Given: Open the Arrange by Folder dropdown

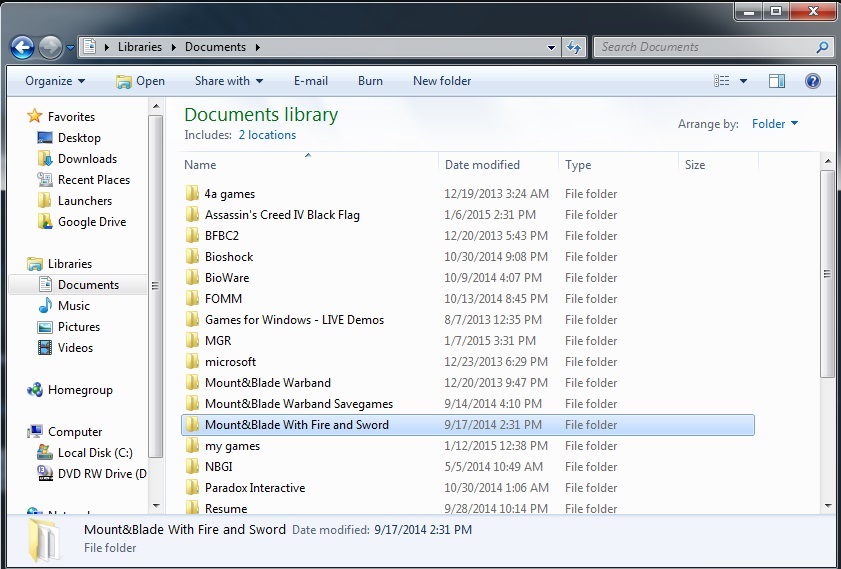Looking at the screenshot, I should 775,124.
